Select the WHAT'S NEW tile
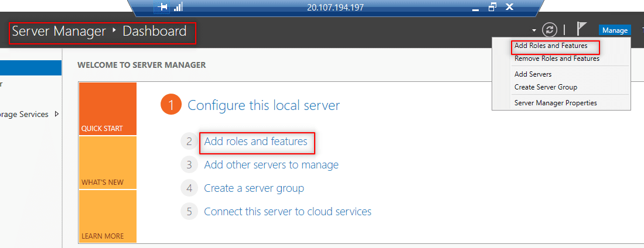This screenshot has height=248, width=644. 108,163
